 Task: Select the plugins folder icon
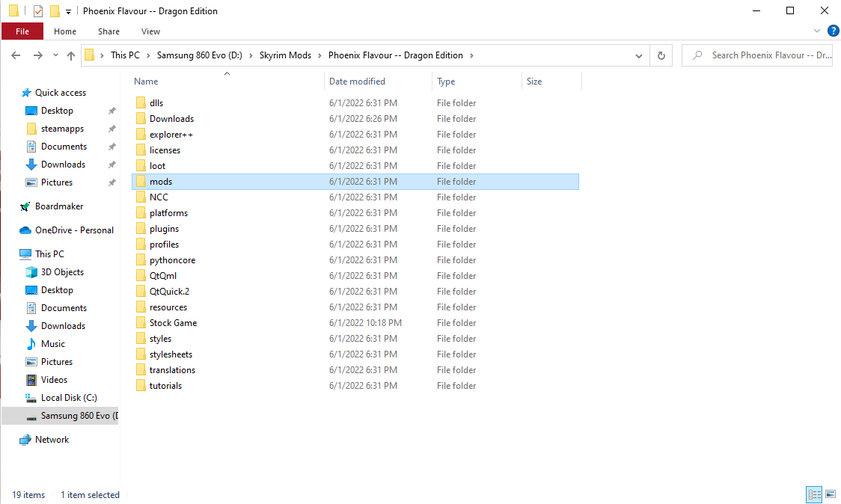[x=141, y=228]
